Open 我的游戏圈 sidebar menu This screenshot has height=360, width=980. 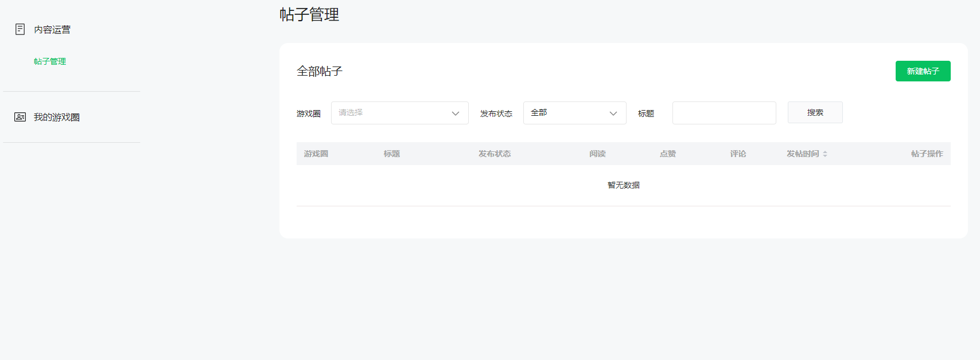(x=57, y=117)
